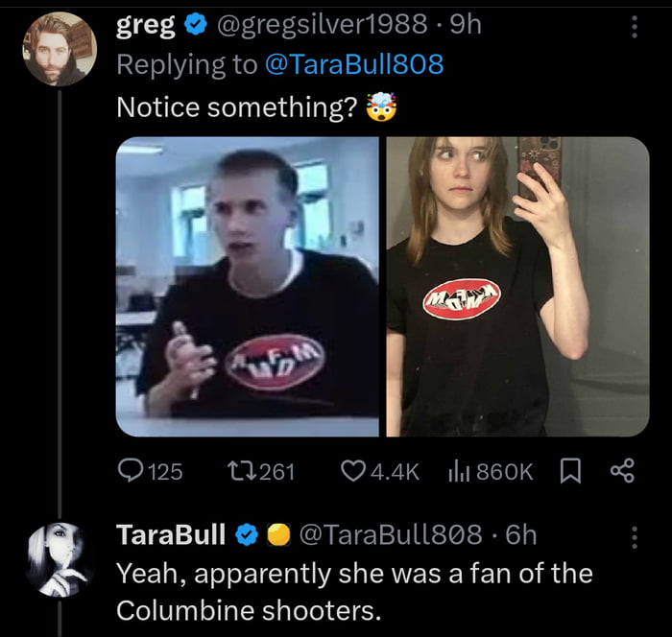Viewport: 672px width, 637px height.
Task: Click greg's display name
Action: 144,26
